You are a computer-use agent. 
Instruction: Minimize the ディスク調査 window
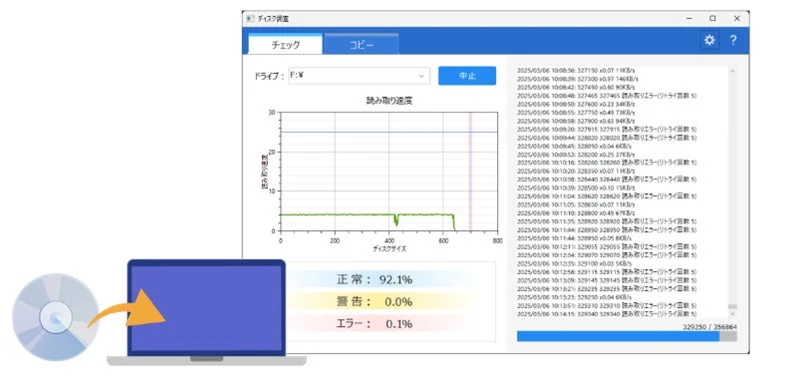tap(688, 19)
